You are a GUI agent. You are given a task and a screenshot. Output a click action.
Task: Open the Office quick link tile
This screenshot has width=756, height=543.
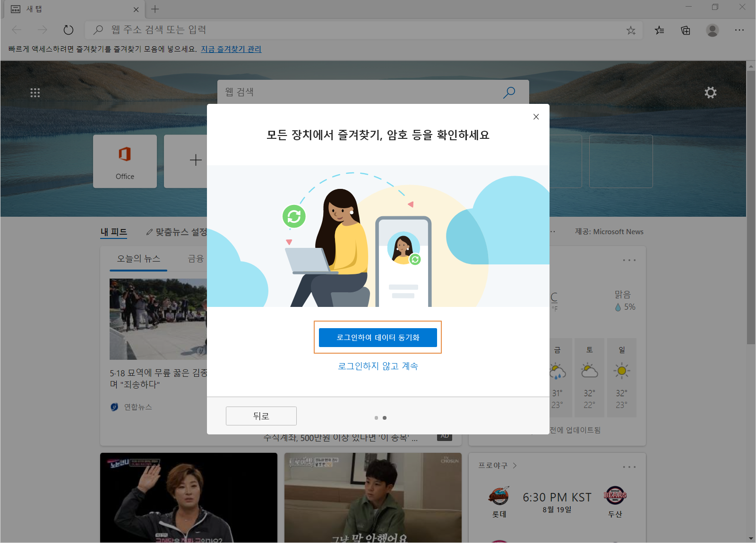[x=125, y=161]
